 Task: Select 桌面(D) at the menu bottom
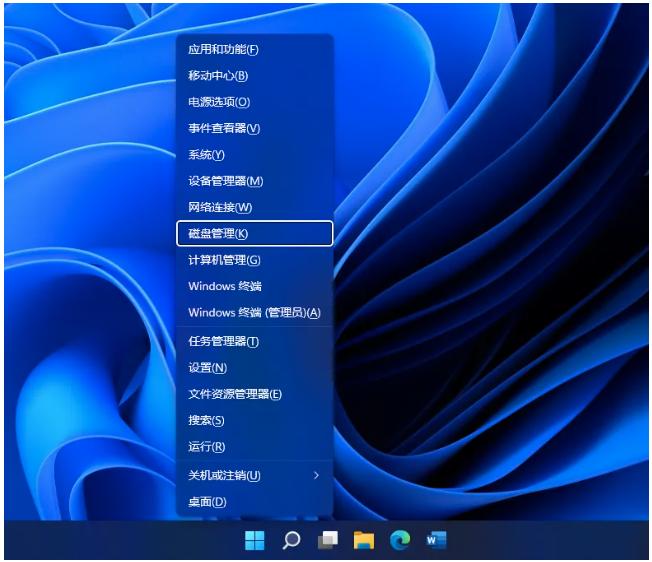[x=254, y=502]
